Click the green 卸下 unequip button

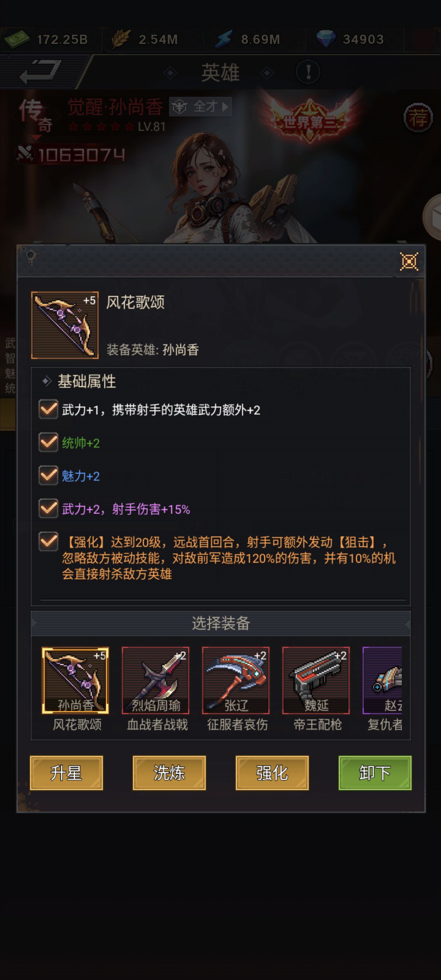point(375,773)
